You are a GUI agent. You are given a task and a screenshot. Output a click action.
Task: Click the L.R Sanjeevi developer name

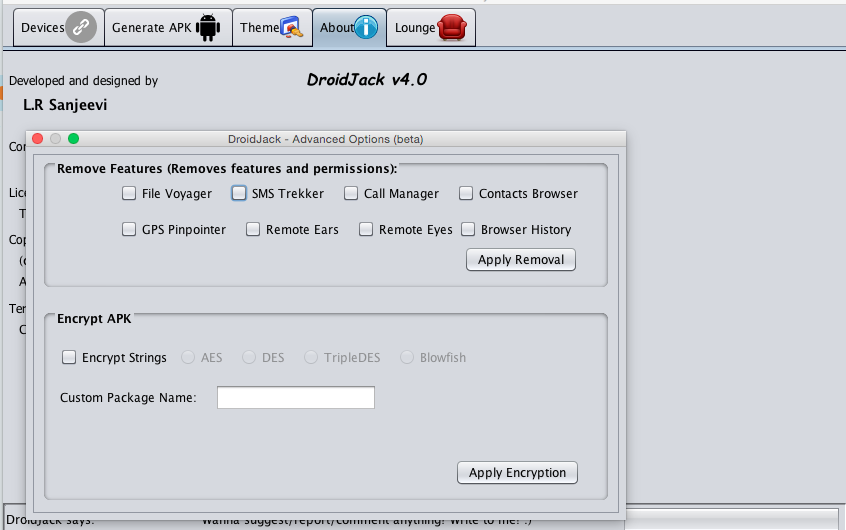point(65,105)
